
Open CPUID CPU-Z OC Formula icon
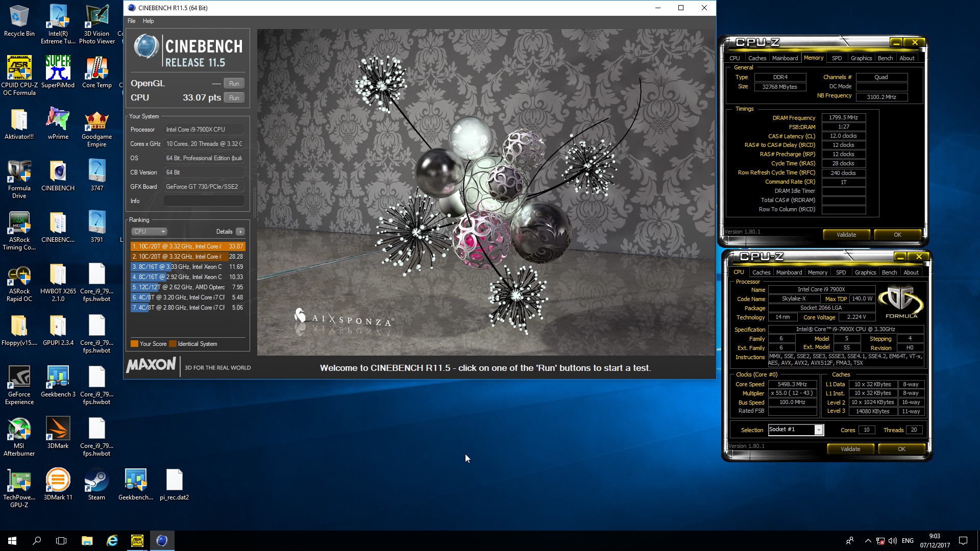[x=19, y=76]
